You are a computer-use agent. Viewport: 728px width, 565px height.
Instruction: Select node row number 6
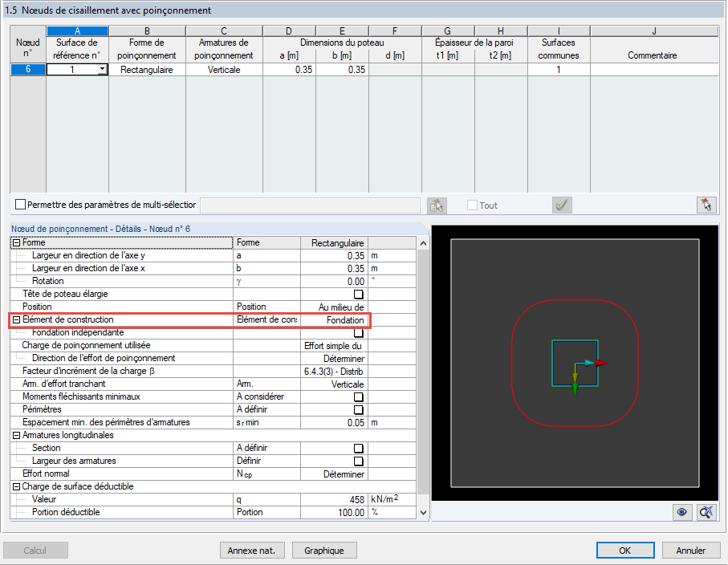28,70
